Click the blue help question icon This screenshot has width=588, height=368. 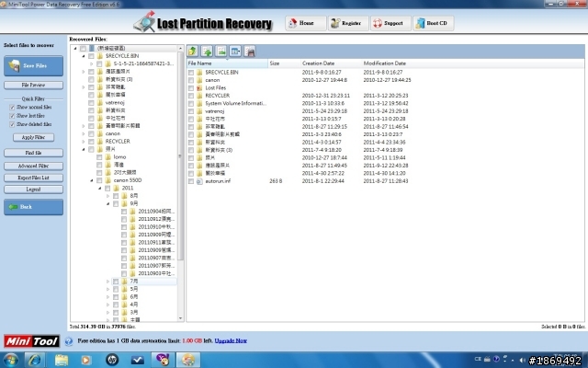[x=69, y=341]
